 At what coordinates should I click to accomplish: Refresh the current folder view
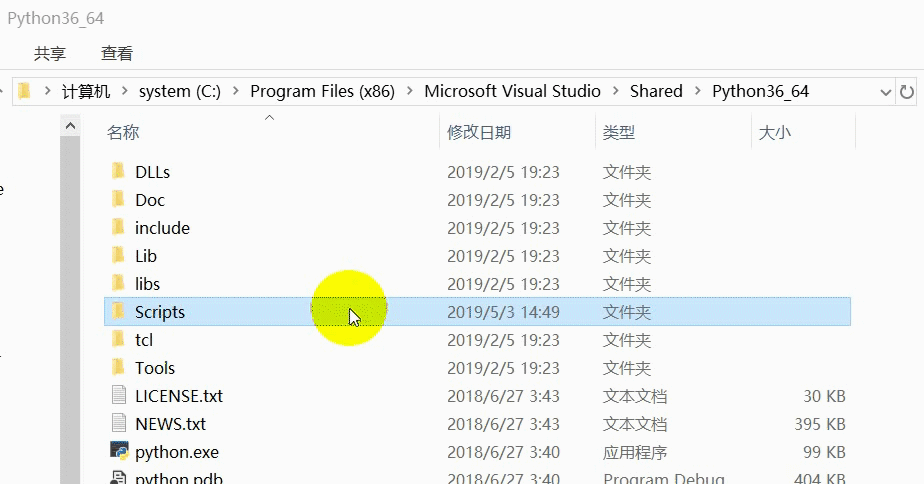point(907,92)
